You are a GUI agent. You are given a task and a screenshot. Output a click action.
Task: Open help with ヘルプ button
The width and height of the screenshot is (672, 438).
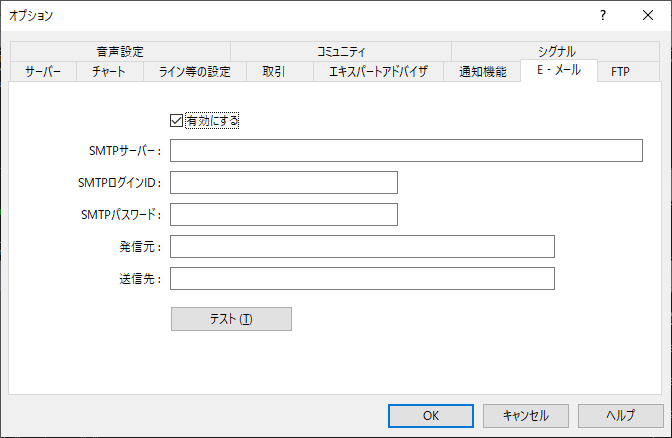621,414
